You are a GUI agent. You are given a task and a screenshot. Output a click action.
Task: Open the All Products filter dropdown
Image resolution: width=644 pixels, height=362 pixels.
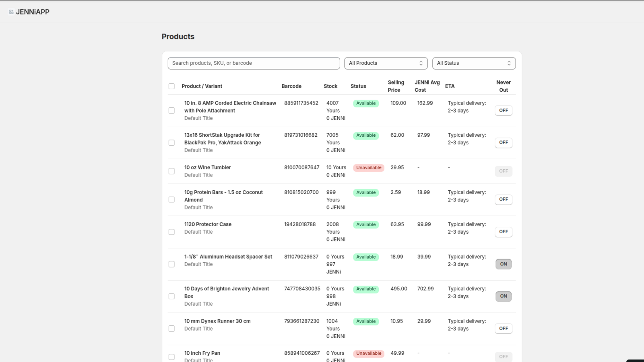coord(385,63)
